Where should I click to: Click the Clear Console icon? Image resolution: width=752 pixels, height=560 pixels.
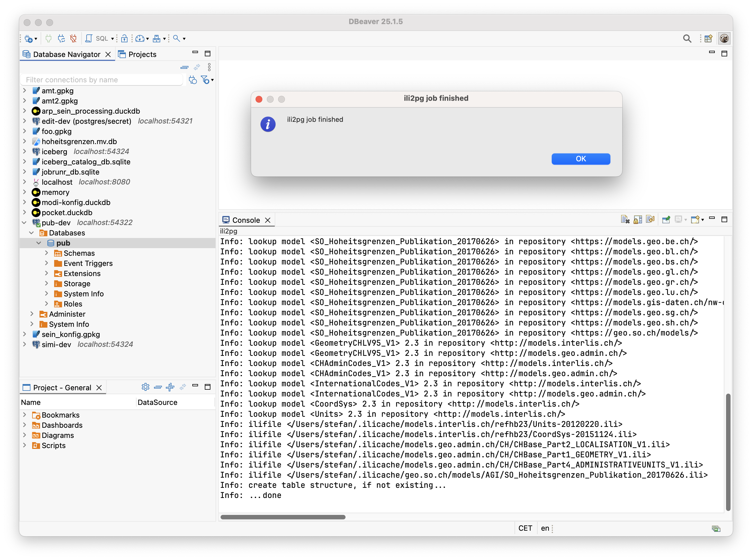click(625, 220)
